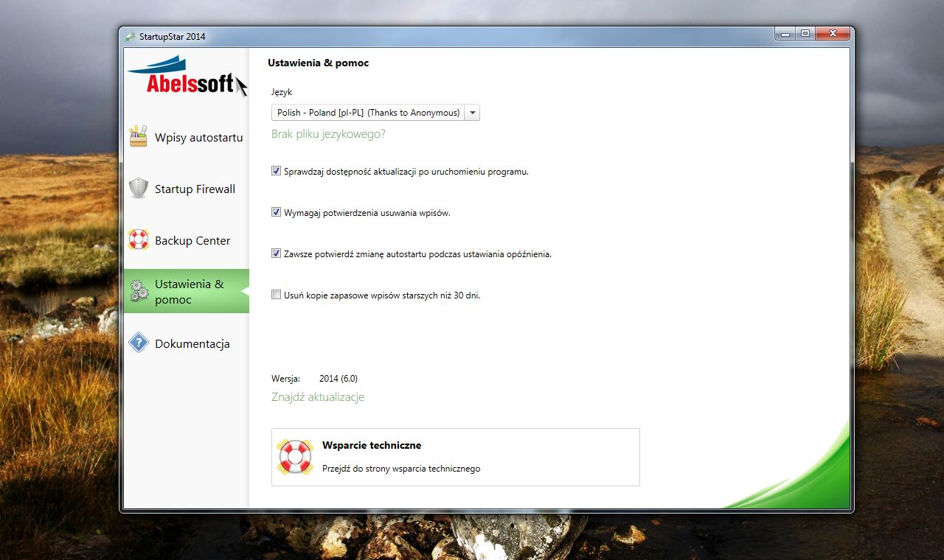This screenshot has width=944, height=560.
Task: Minimize the StartupStar 2014 window
Action: coord(785,33)
